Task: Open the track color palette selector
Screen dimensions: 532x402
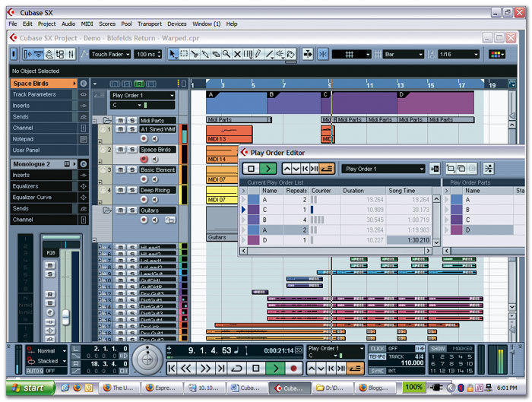Action: (497, 54)
